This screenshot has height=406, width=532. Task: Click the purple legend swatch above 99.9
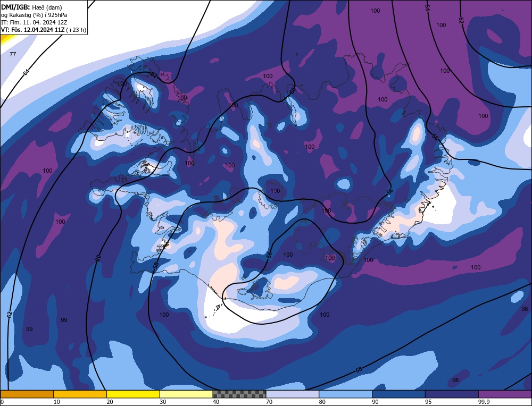click(x=505, y=394)
